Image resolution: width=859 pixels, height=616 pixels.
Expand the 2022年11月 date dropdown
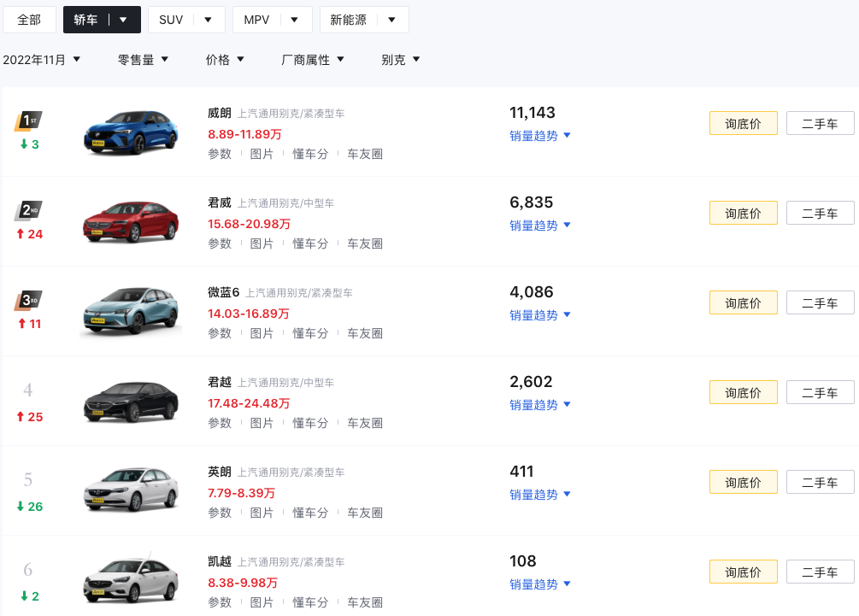click(42, 60)
